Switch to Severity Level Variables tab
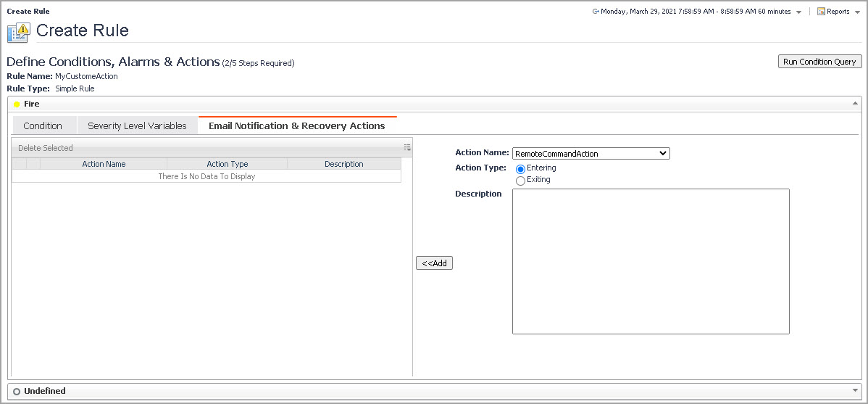The image size is (868, 404). pos(137,125)
